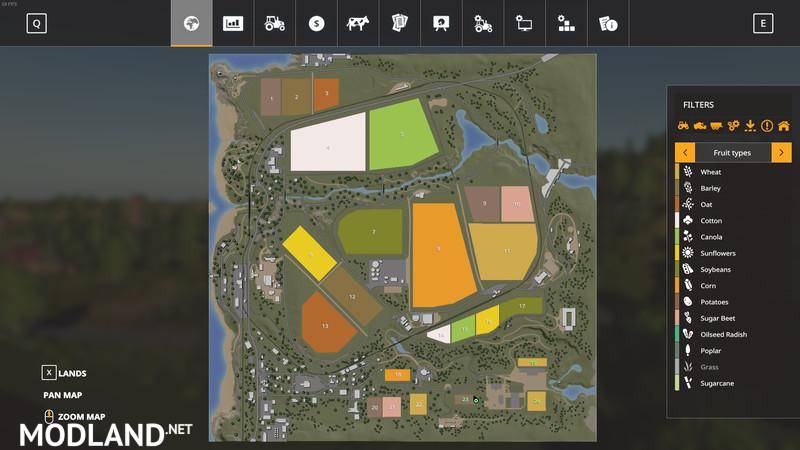This screenshot has height=450, width=800.
Task: Select field 12 brown barley field
Action: click(x=352, y=296)
